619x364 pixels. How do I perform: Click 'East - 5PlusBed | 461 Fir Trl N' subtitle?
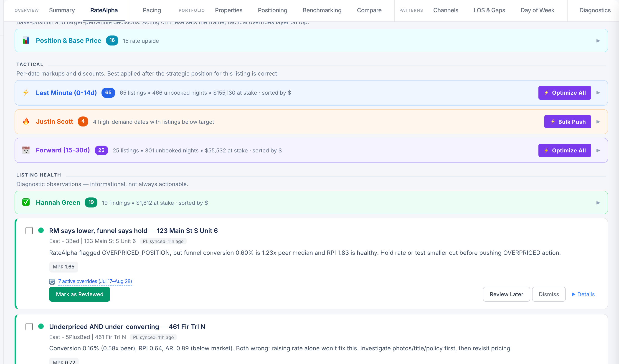(87, 337)
